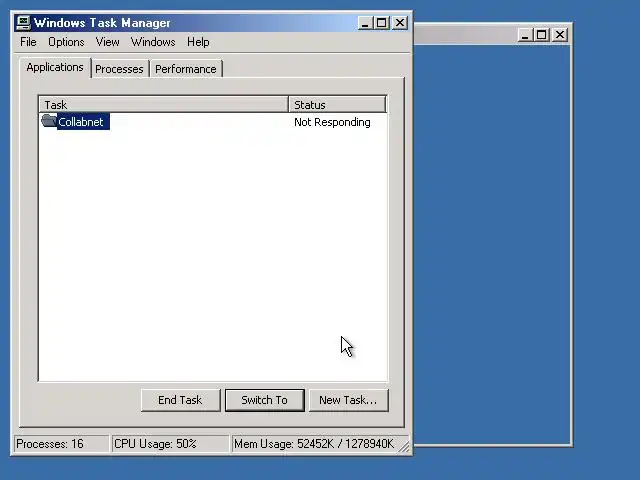Viewport: 640px width, 480px height.
Task: Select the Collabnet task row
Action: (213, 122)
